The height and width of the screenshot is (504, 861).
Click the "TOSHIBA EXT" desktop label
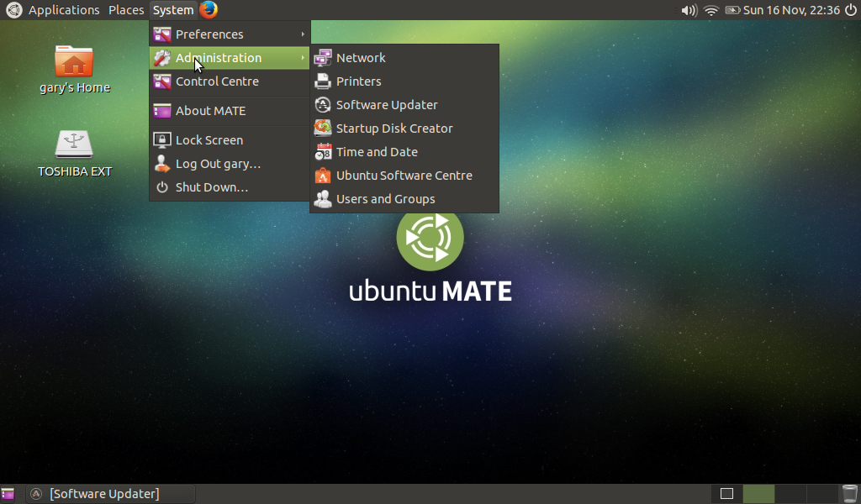click(x=75, y=171)
